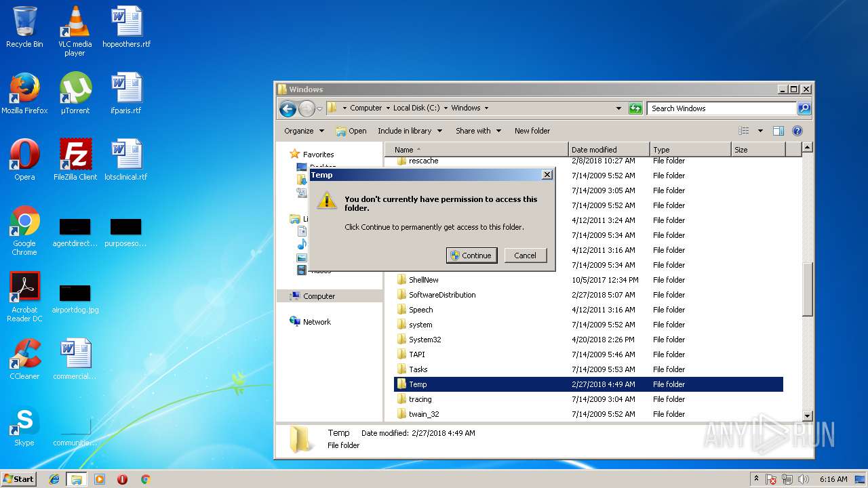Select Favorites in navigation pane

pos(318,155)
